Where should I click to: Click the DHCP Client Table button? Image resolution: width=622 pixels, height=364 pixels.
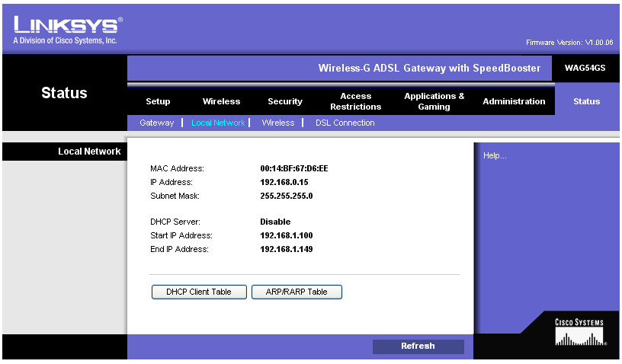[199, 292]
